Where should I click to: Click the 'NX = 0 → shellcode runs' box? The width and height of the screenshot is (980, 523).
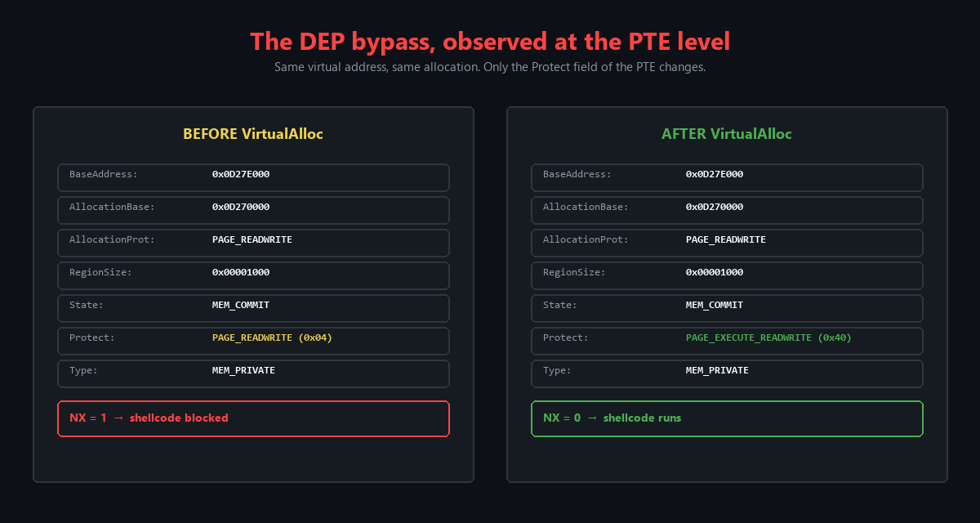727,418
